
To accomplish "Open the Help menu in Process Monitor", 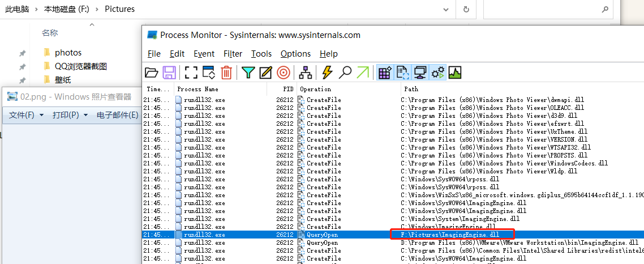I will point(329,54).
